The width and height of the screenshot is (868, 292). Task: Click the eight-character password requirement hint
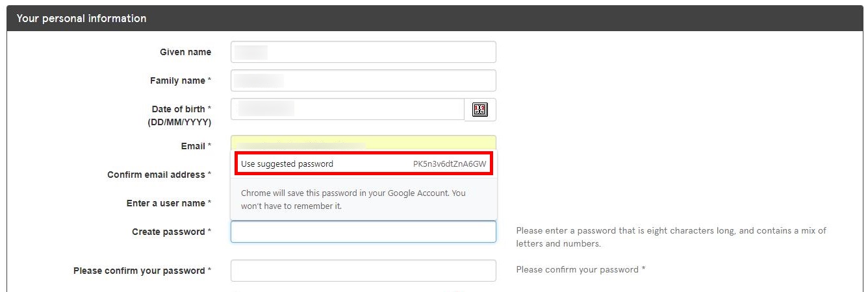671,237
